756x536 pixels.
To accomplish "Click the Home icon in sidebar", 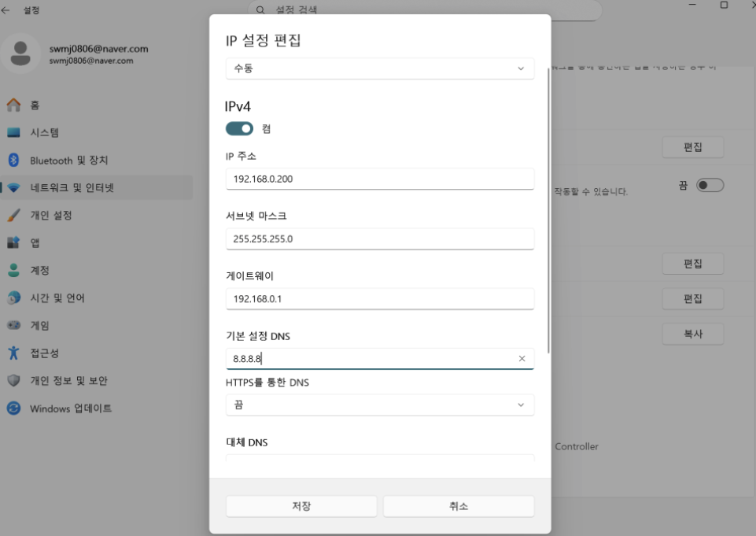I will pos(13,105).
